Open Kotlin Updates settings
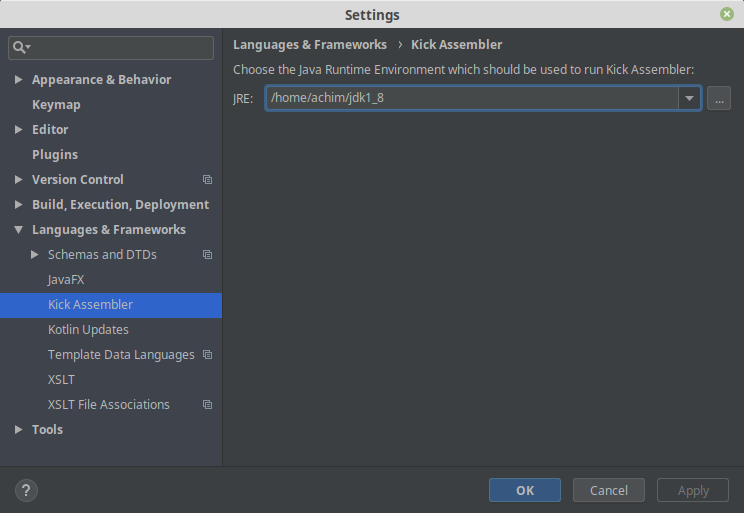The width and height of the screenshot is (744, 513). (88, 330)
